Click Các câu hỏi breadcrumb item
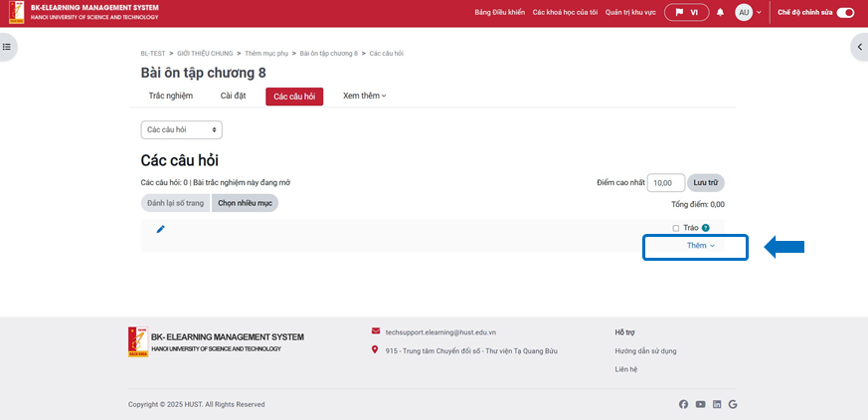The height and width of the screenshot is (420, 868). (x=387, y=53)
